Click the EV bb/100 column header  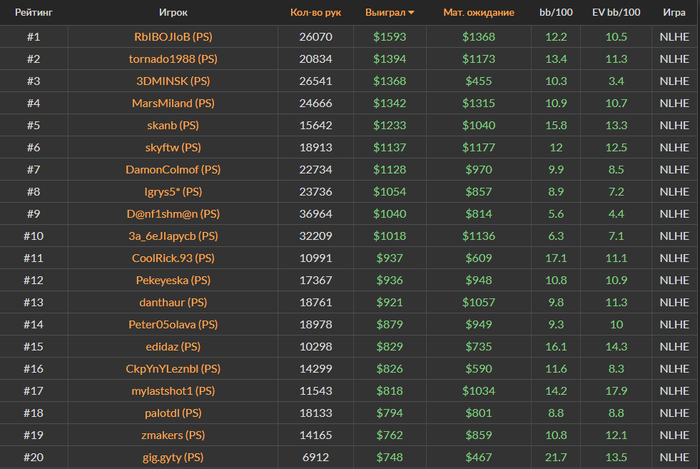point(616,13)
